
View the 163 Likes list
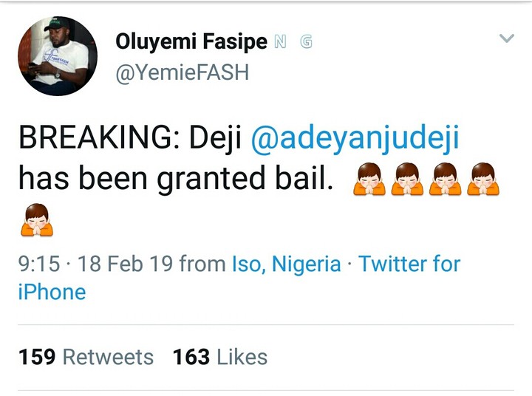click(219, 358)
